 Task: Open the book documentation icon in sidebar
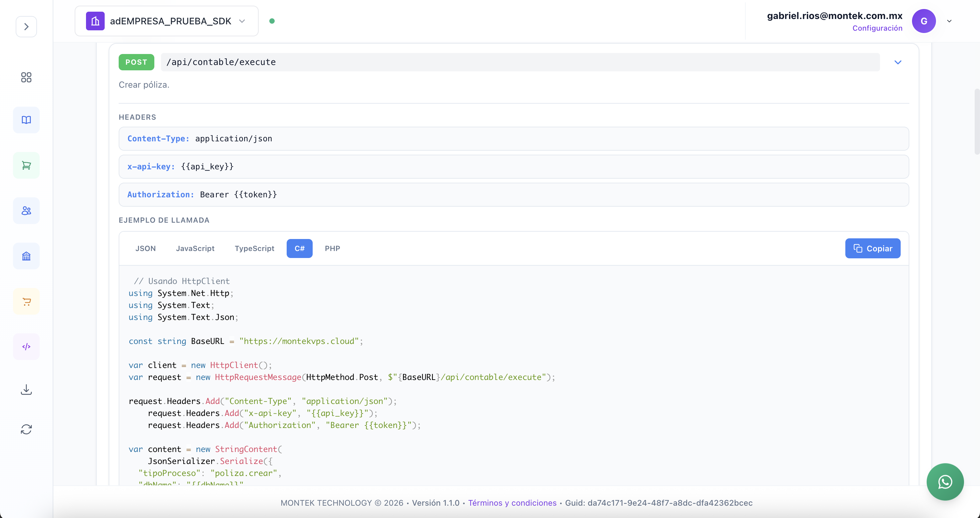26,120
